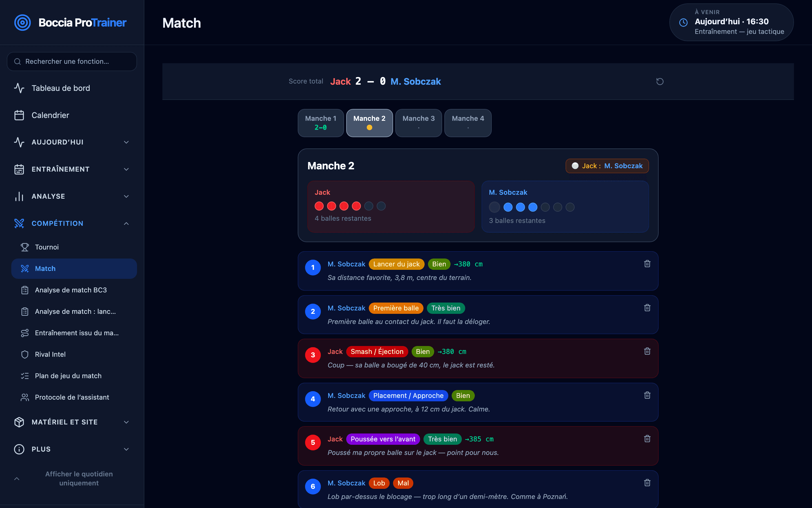Delete throw 6 Lob entry
This screenshot has height=508, width=812.
647,483
